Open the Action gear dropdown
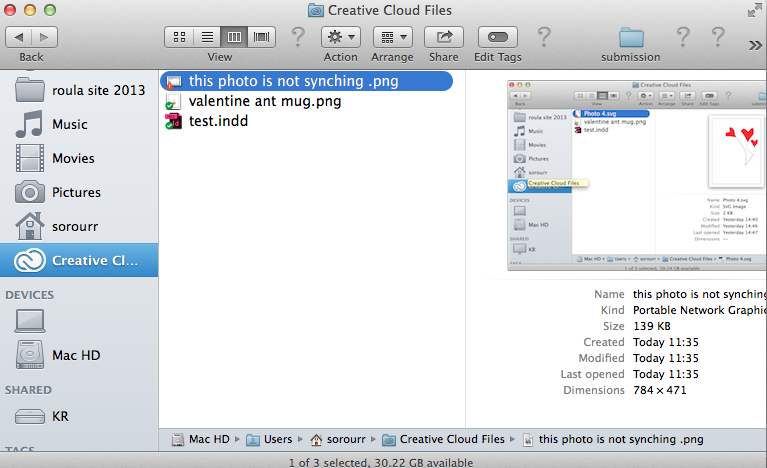767x468 pixels. click(x=341, y=37)
